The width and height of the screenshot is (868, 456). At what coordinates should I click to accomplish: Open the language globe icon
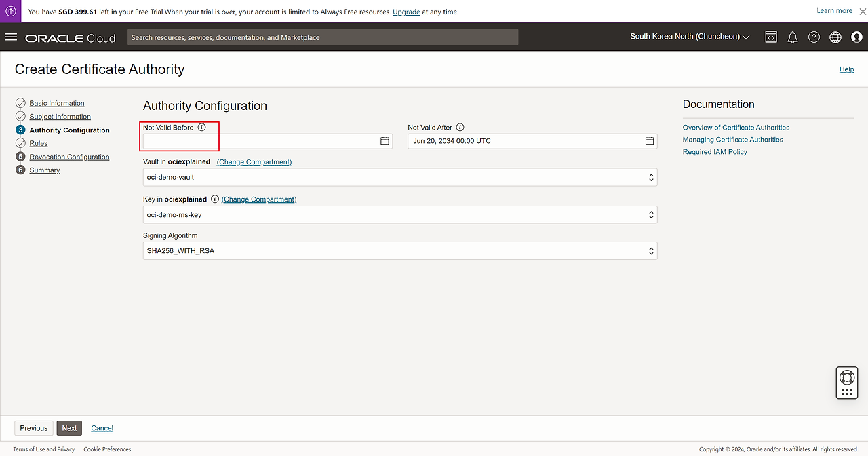pyautogui.click(x=835, y=37)
